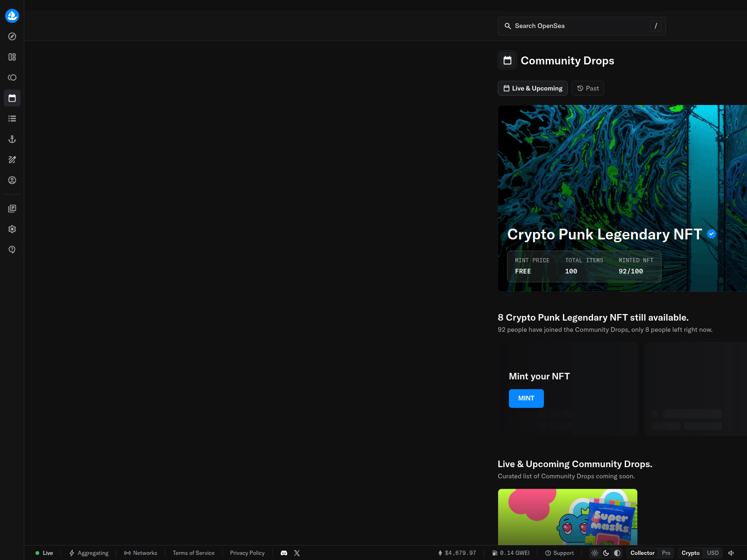Open the Discover compass icon in sidebar
The height and width of the screenshot is (560, 747).
[12, 36]
